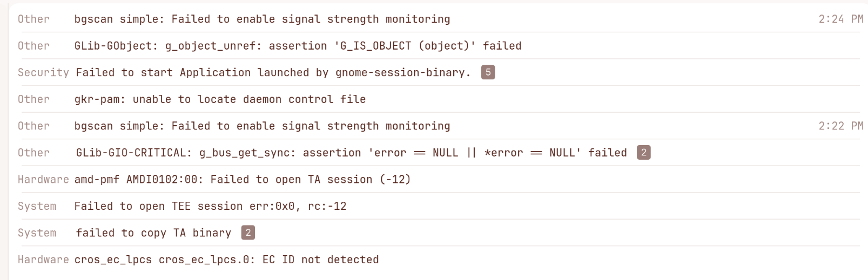Viewport: 868px width, 280px height.
Task: Click the Other label of the gkr-pam row
Action: (x=33, y=99)
